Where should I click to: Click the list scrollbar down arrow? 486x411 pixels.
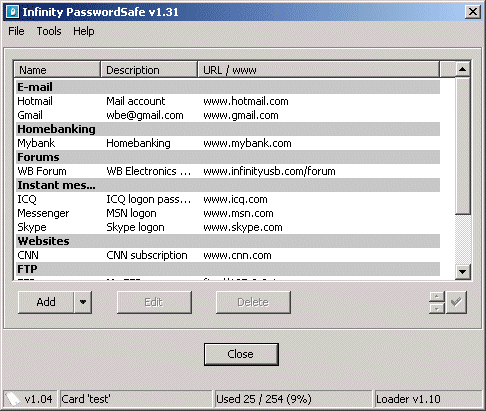tap(462, 272)
